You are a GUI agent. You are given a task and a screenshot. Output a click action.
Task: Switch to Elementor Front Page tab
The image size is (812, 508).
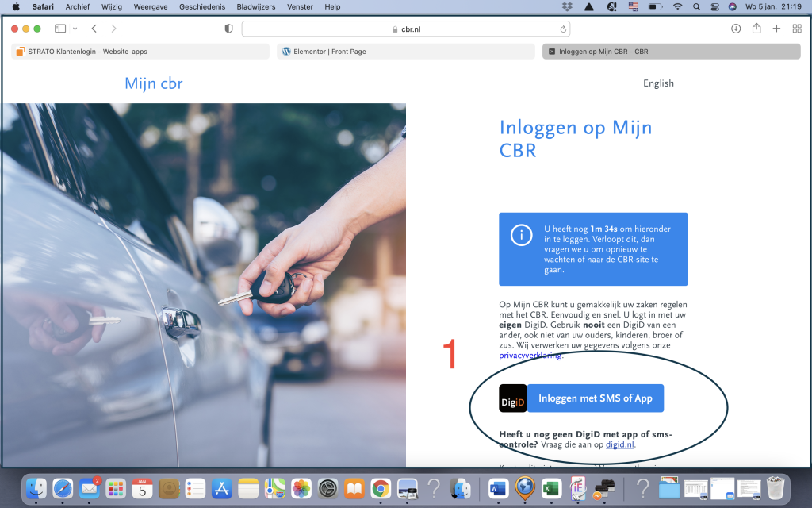405,52
